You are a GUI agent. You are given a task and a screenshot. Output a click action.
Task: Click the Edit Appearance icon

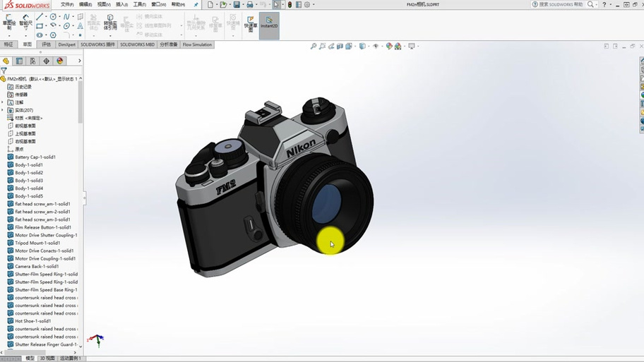click(x=389, y=47)
